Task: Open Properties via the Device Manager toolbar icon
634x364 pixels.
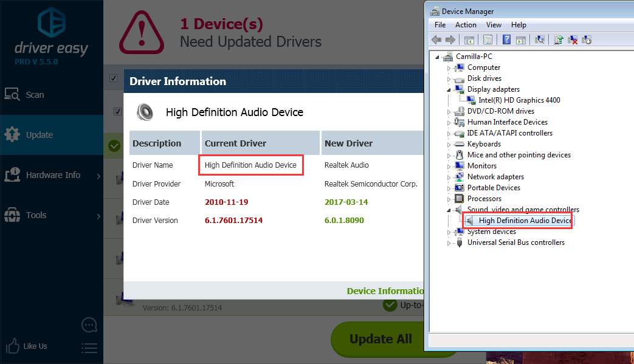Action: 488,39
